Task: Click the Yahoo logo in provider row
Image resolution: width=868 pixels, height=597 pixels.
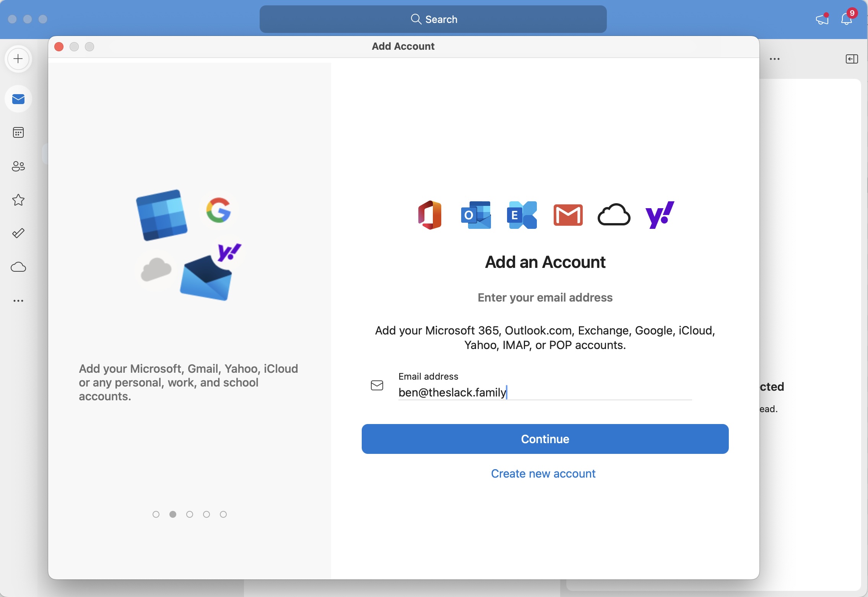Action: [660, 215]
